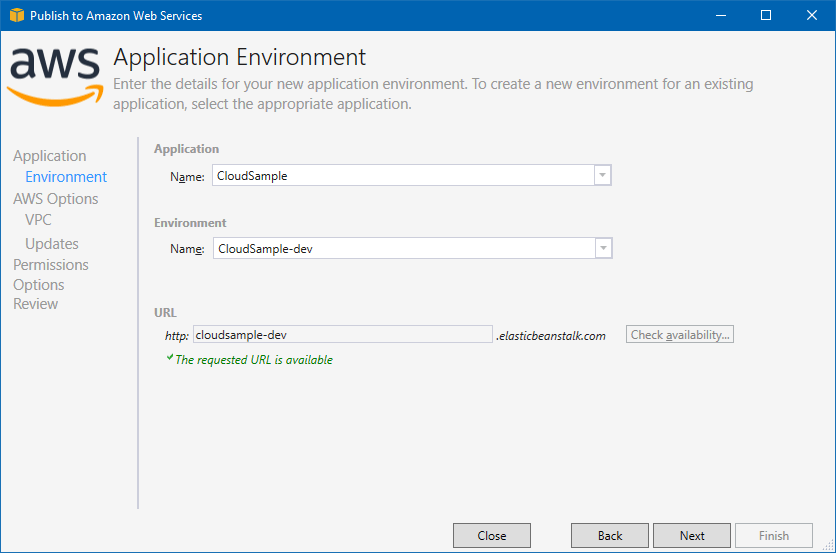836x553 pixels.
Task: Click the Application Environment heading
Action: pos(240,57)
